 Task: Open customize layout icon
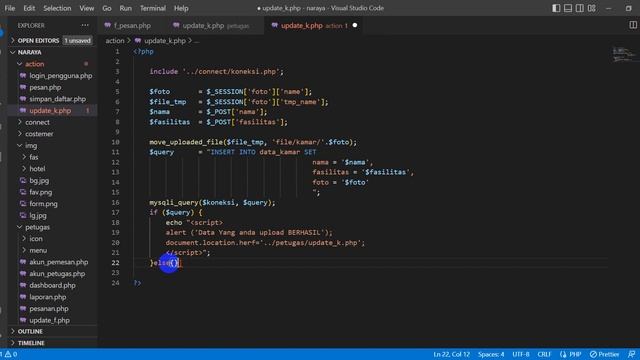point(591,8)
